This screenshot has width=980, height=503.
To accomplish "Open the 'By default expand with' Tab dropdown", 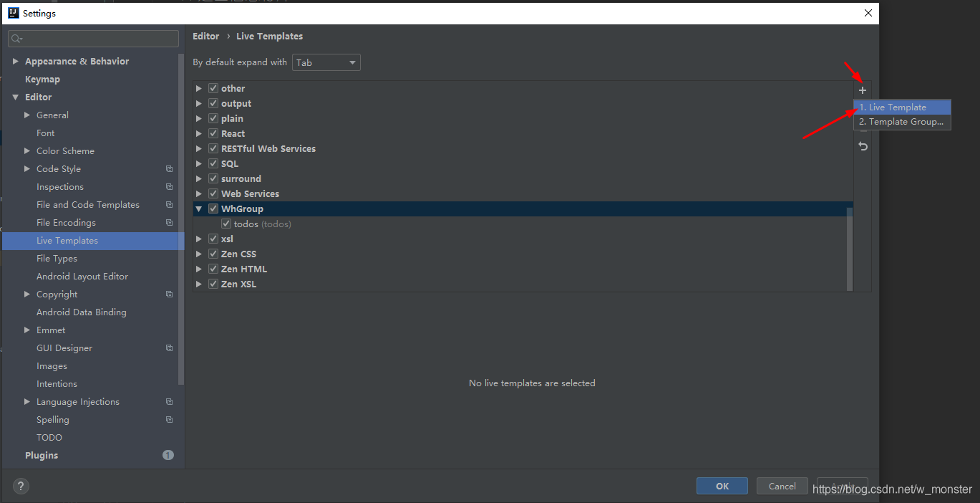I will pyautogui.click(x=326, y=62).
